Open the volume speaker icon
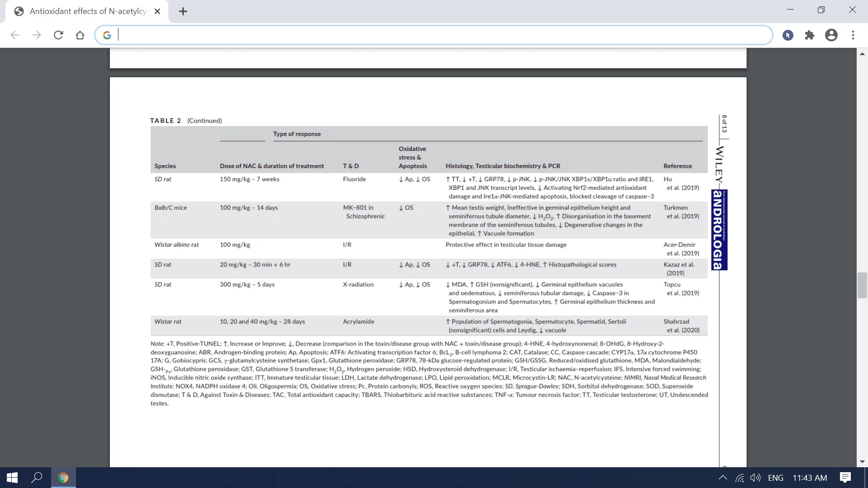 click(x=755, y=478)
